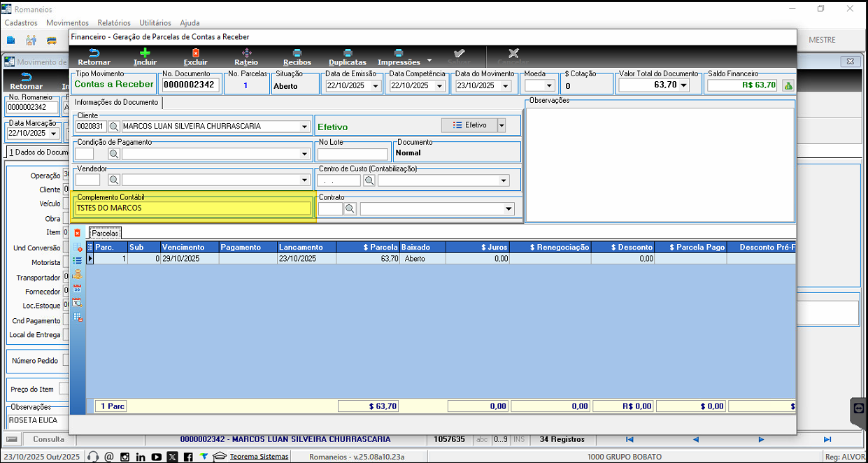The height and width of the screenshot is (463, 868).
Task: Expand the Condição de Pagamento dropdown list
Action: pyautogui.click(x=304, y=154)
